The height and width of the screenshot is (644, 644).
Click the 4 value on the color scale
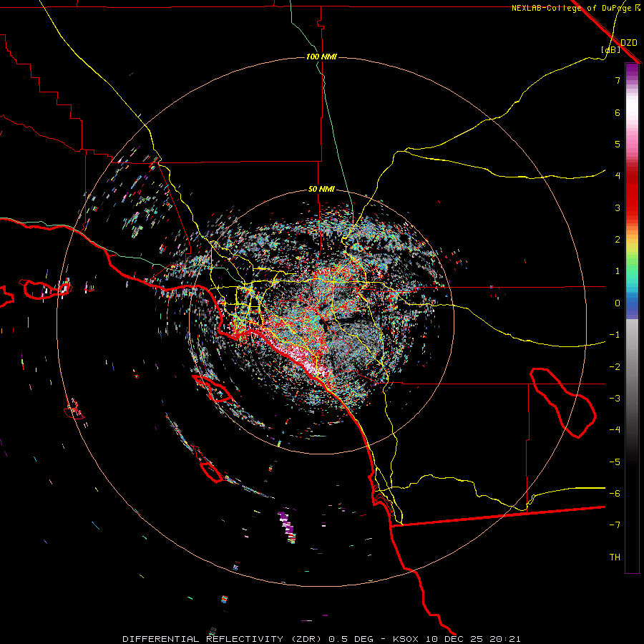[x=618, y=176]
